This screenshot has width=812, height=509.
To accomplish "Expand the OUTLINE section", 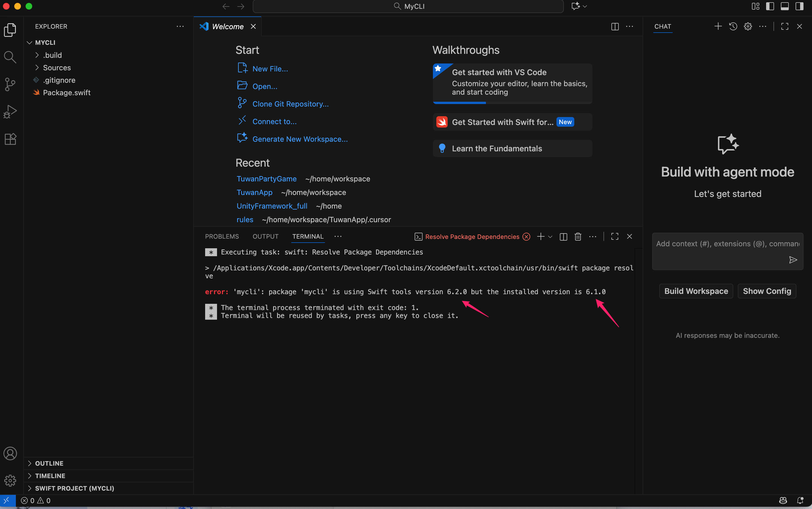I will coord(49,463).
